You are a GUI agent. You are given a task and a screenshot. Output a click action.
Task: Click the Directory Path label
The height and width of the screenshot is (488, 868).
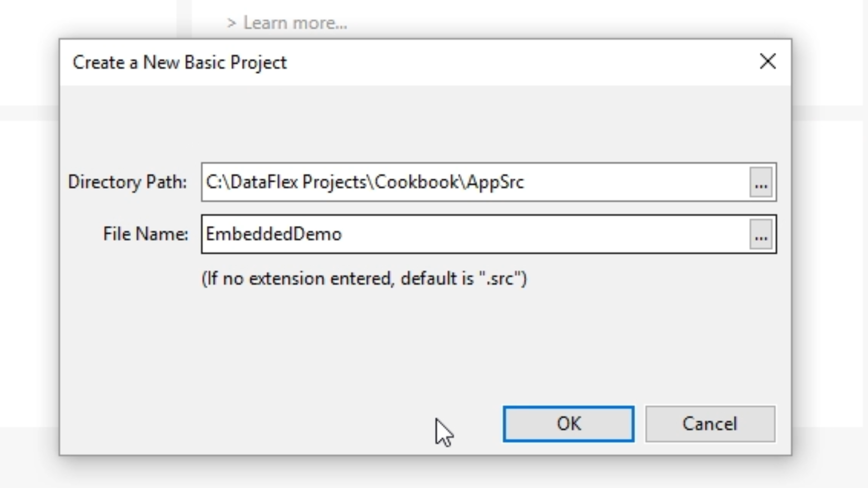(127, 182)
